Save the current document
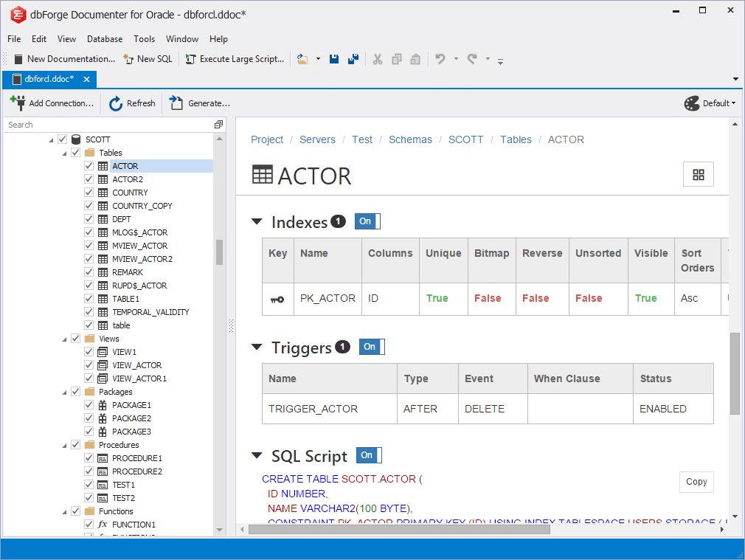 333,58
